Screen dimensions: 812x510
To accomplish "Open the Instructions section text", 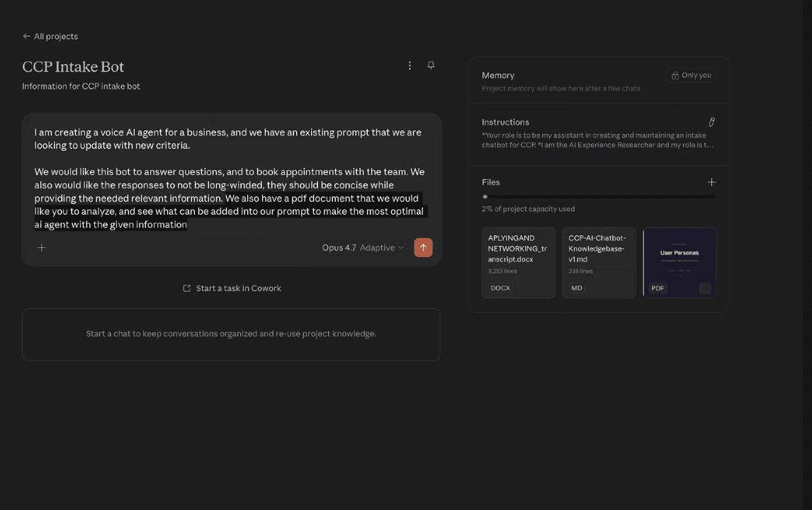I will coord(597,140).
